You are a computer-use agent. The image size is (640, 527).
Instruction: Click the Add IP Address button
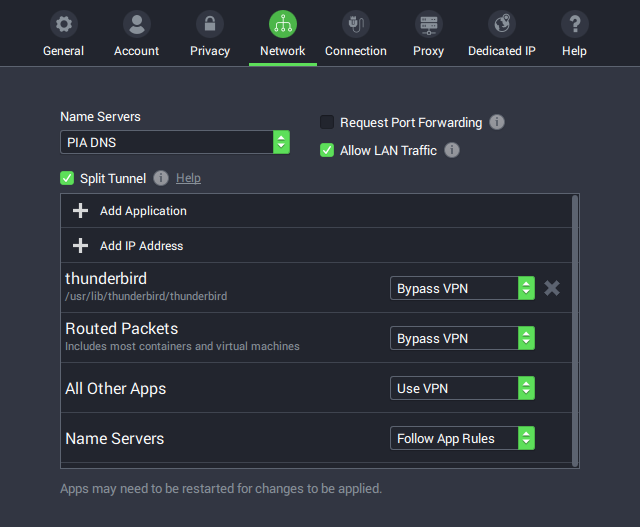pyautogui.click(x=141, y=246)
